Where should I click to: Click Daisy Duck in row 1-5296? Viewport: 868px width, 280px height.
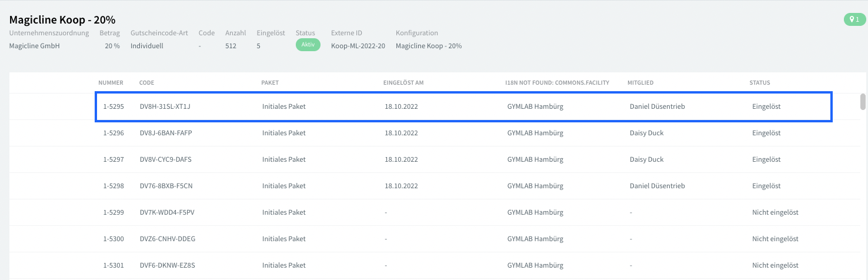(x=646, y=133)
